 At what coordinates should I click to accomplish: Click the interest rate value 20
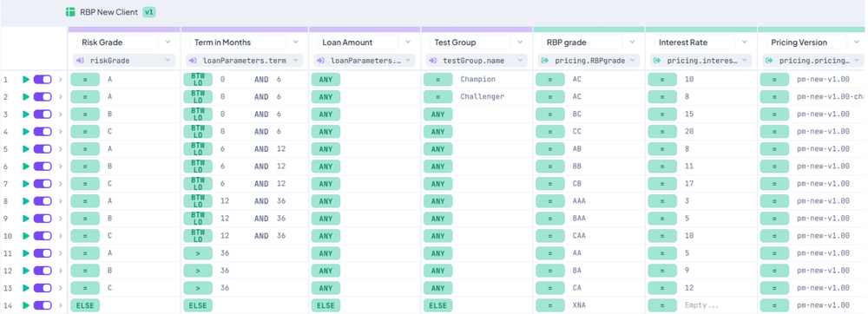click(x=689, y=132)
